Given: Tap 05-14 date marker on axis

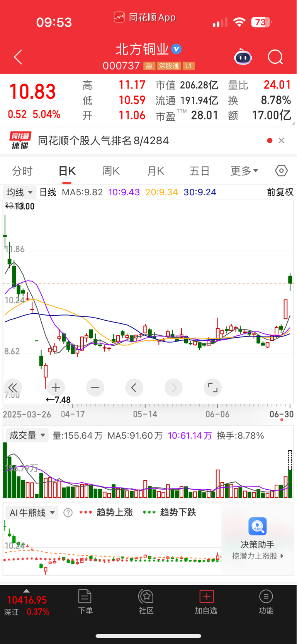Looking at the screenshot, I should point(145,414).
